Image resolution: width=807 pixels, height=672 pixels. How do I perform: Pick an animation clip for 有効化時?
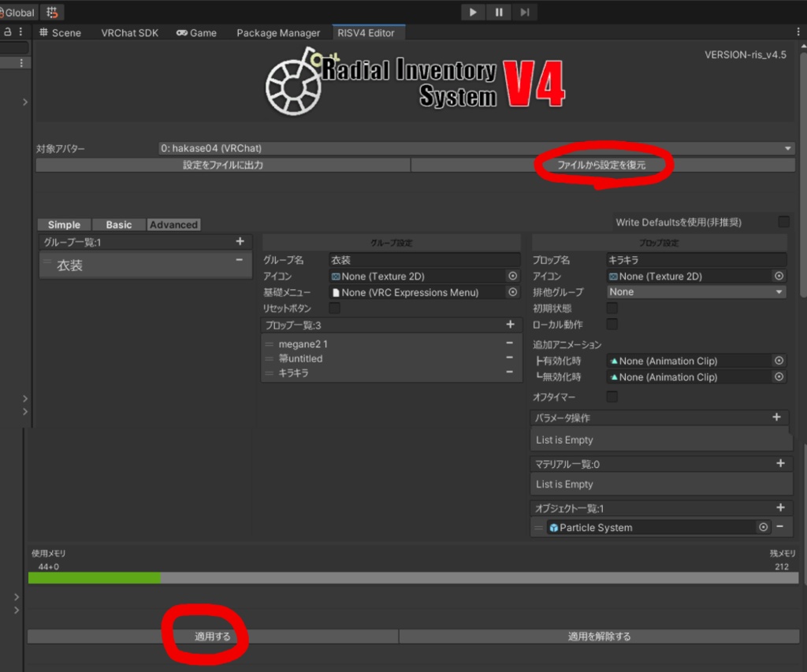tap(779, 361)
